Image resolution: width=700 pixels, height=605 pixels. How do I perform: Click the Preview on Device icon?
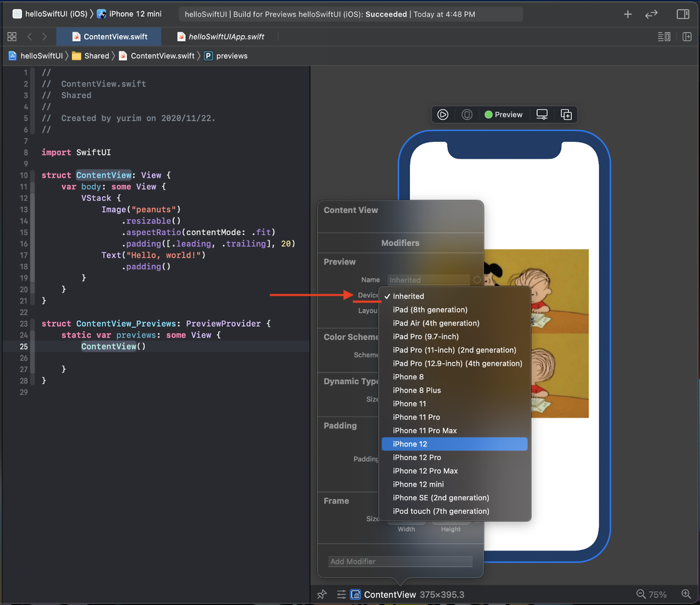tap(467, 115)
